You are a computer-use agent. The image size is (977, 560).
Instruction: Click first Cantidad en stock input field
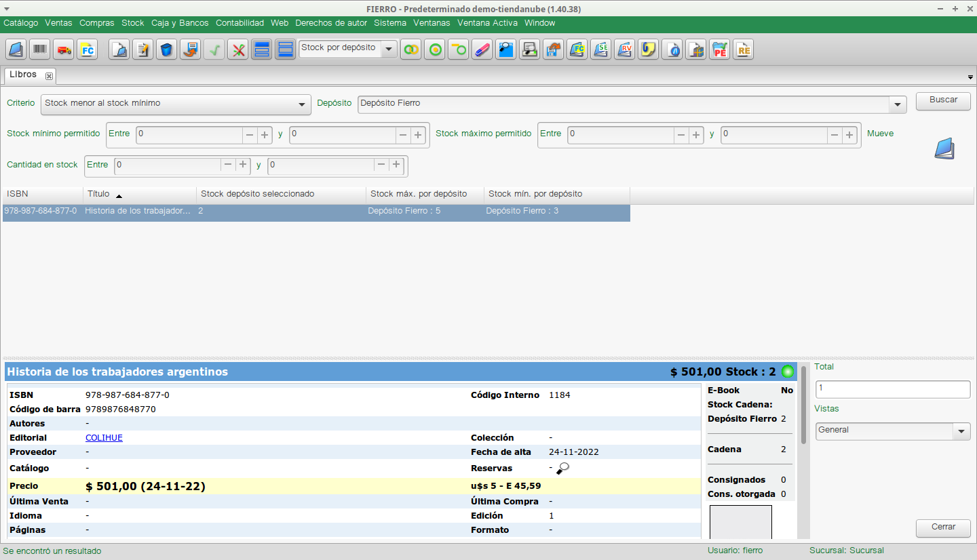[x=167, y=165]
